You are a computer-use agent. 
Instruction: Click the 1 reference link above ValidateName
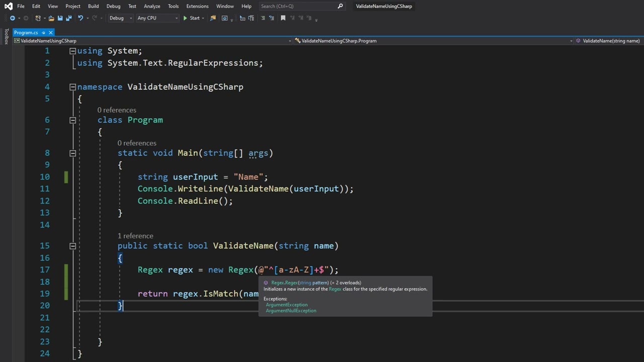coord(135,236)
